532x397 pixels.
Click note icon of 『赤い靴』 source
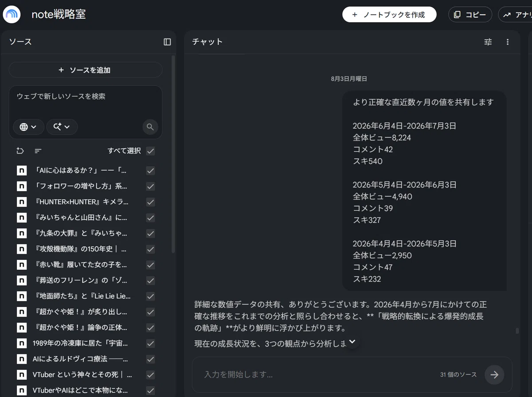coord(22,265)
